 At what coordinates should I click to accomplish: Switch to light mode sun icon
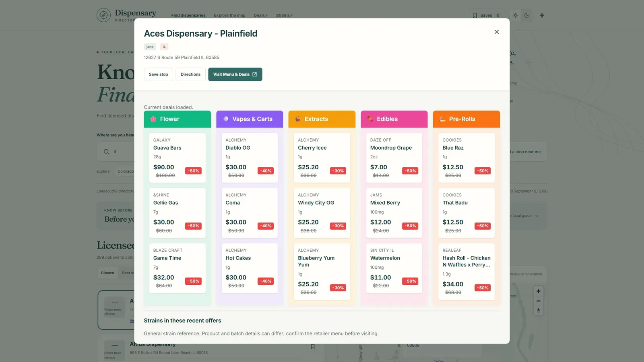click(515, 15)
